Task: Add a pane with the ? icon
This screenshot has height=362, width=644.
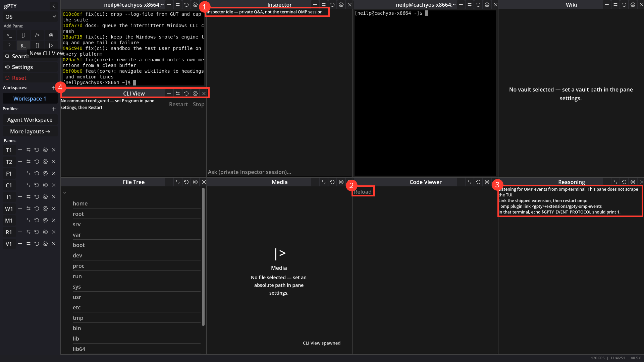Action: 9,45
